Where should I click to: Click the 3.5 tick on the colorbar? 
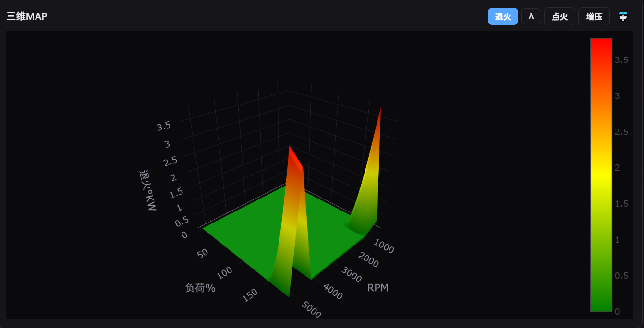[x=621, y=59]
